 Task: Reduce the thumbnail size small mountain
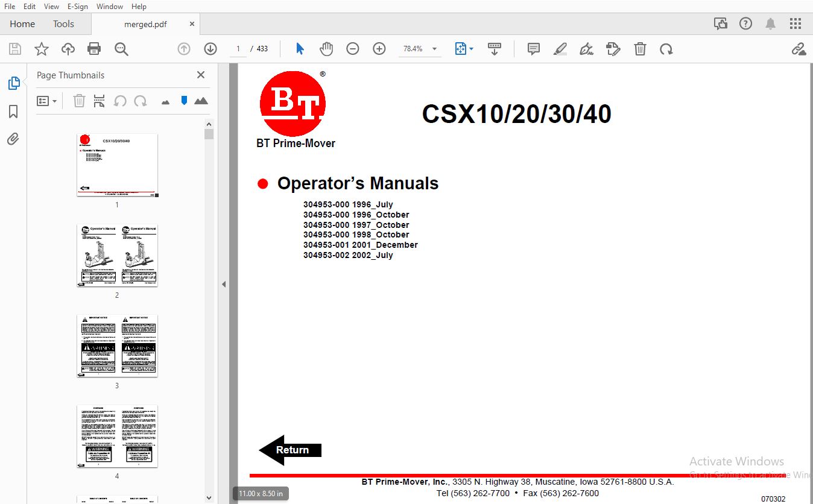coord(166,102)
